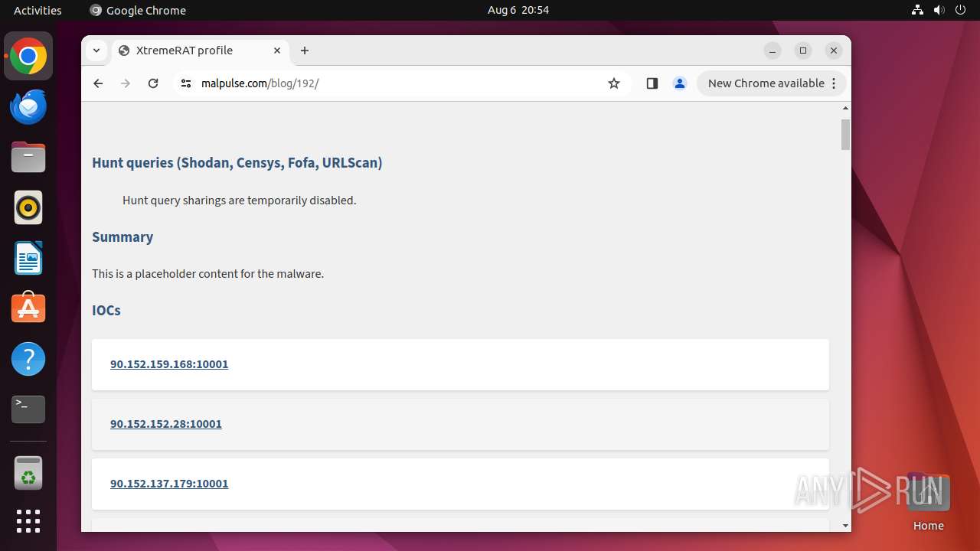Open IOC link 90.152.159.168:10001

[169, 364]
